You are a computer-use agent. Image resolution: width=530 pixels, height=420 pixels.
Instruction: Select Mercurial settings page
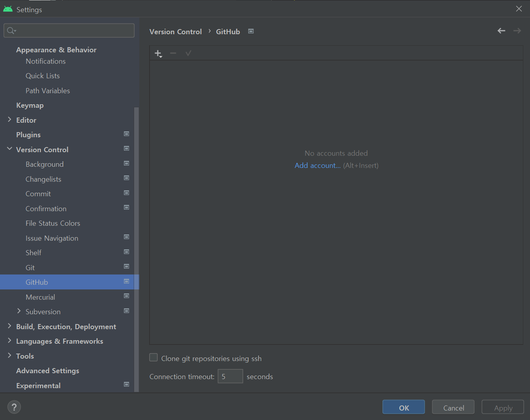(x=40, y=297)
